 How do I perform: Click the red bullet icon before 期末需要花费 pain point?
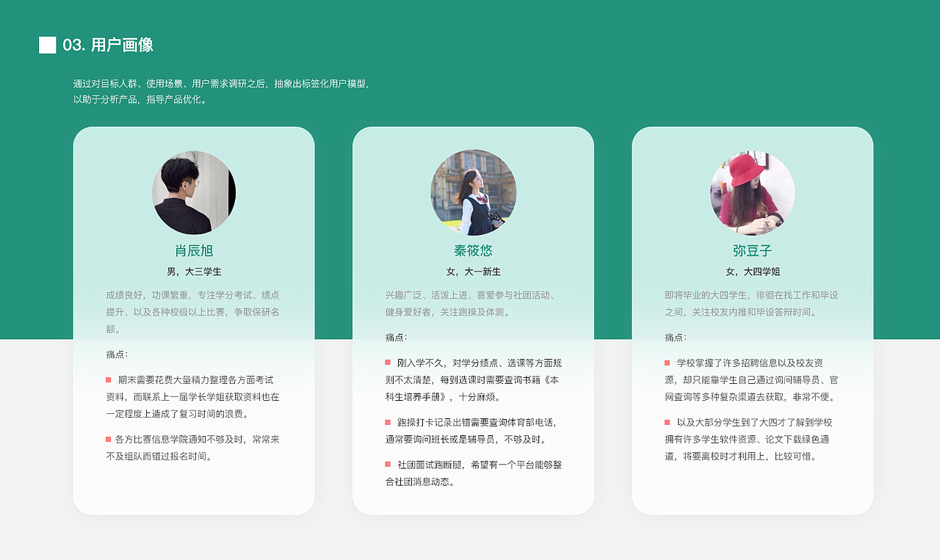[107, 379]
